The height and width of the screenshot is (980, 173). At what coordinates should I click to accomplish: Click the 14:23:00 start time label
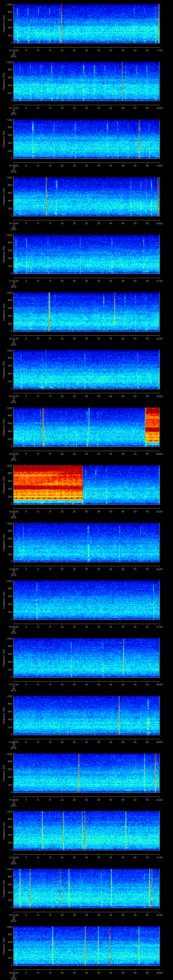tap(14, 454)
